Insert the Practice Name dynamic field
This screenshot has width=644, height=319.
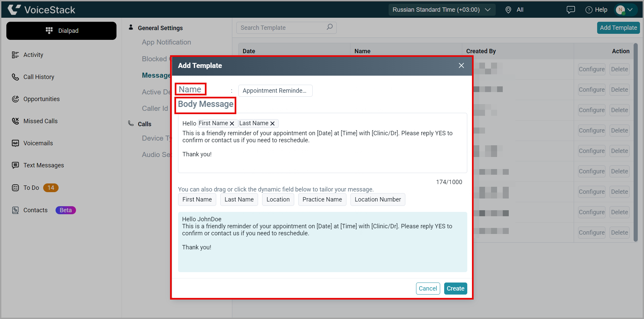(322, 200)
